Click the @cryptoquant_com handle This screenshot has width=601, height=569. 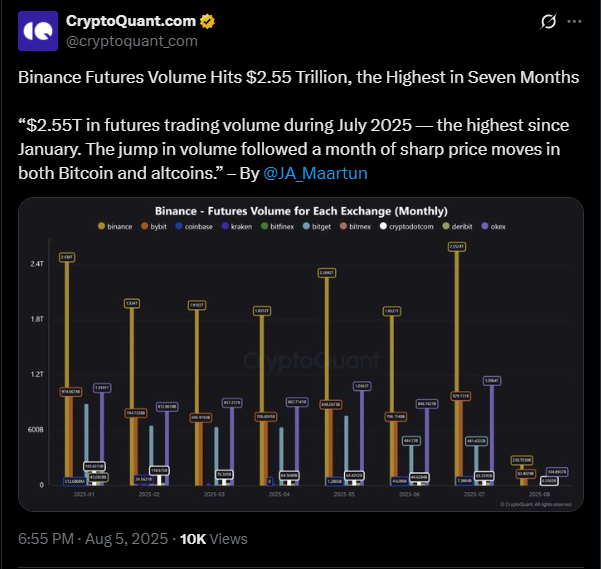[x=131, y=41]
